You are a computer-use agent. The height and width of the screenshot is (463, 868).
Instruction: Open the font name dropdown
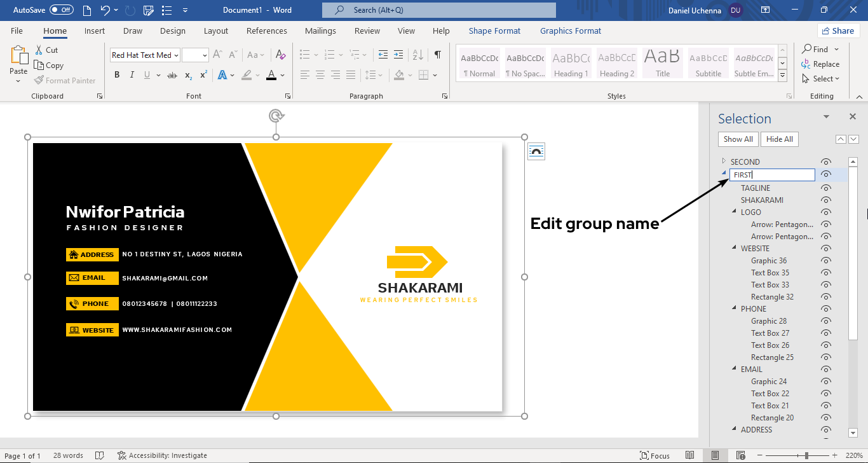pyautogui.click(x=176, y=55)
